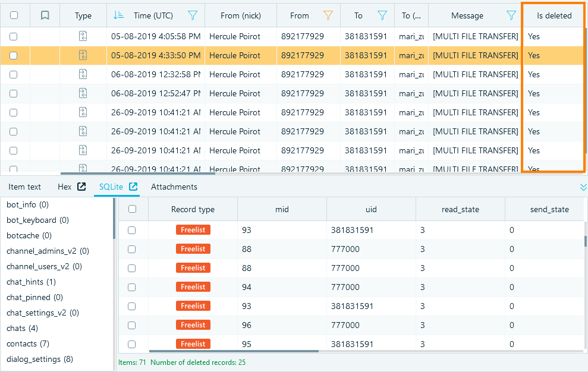Click the type icon in the 12:52:47 row
This screenshot has width=588, height=372.
click(83, 93)
